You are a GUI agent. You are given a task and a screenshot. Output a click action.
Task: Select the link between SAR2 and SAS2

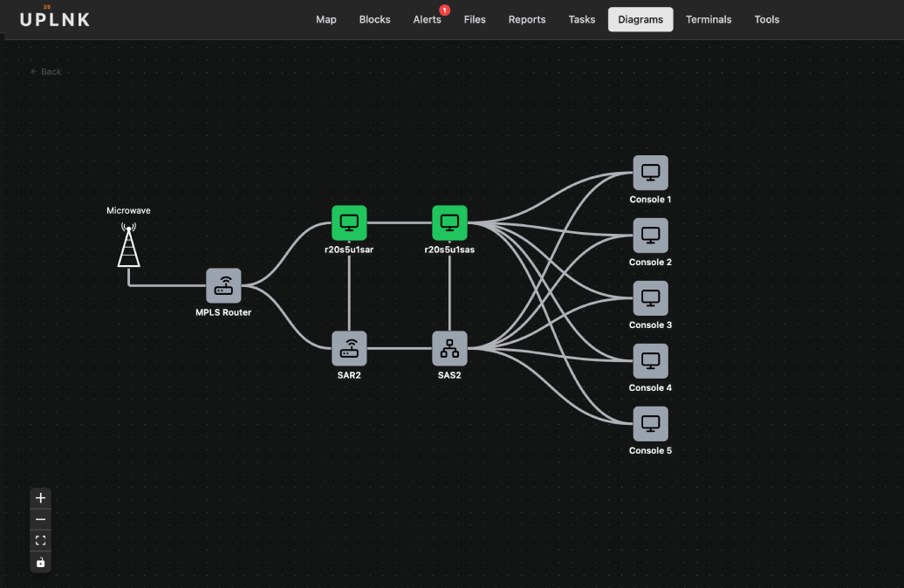pyautogui.click(x=400, y=348)
